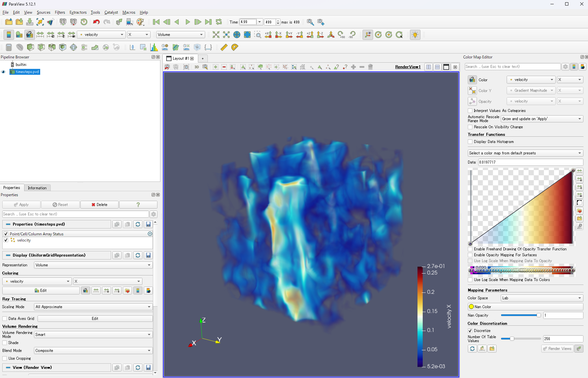Click the coloring Edit button
Screen dimensions: 588x378
click(x=41, y=291)
